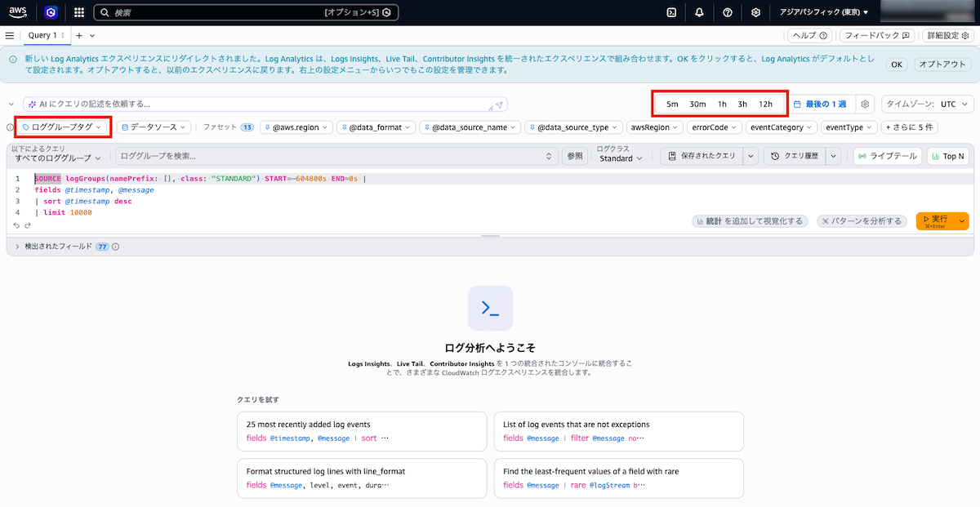Click the Amazon Q icon in search bar
Viewport: 980px width, 507px height.
click(386, 13)
